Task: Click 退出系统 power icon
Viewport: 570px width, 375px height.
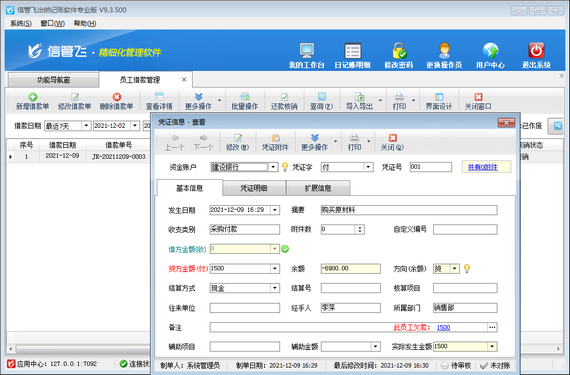Action: pos(536,51)
